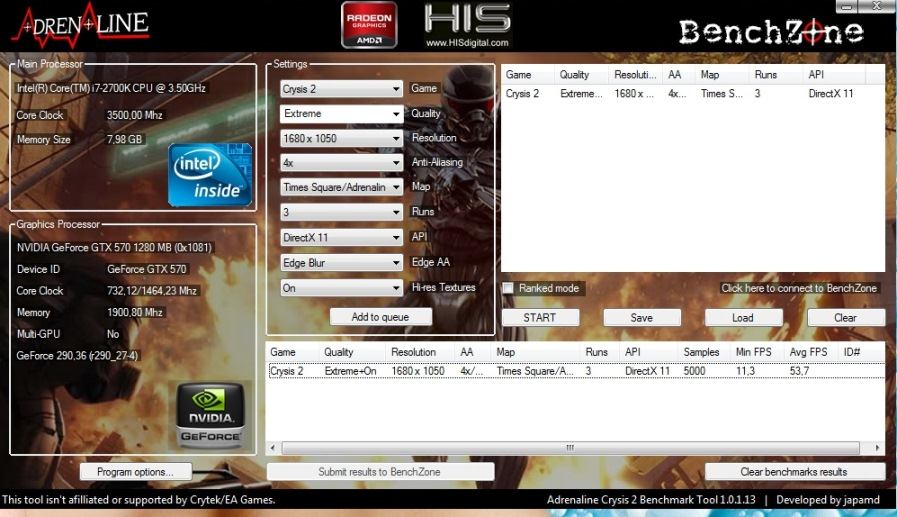
Task: Click the 3500,00 Mhz core clock value
Action: 134,115
